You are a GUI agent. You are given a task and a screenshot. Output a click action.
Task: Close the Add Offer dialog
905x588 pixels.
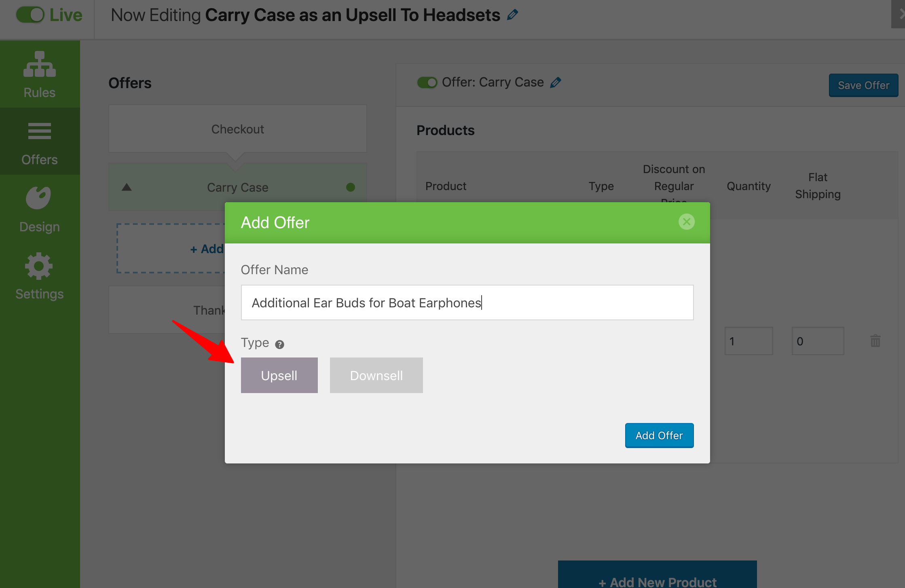[686, 222]
